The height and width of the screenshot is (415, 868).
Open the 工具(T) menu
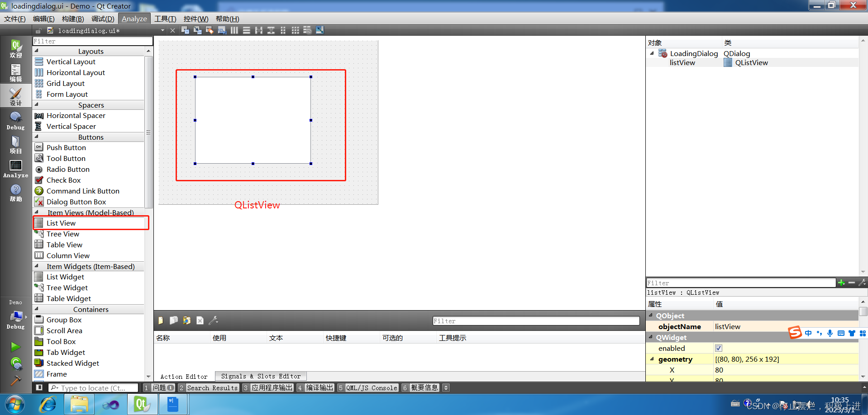tap(165, 19)
